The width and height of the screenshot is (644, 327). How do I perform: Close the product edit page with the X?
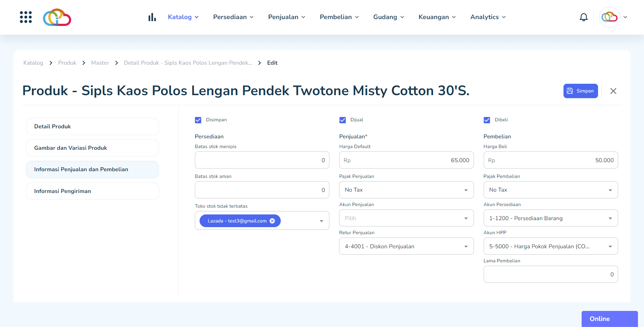(x=613, y=91)
